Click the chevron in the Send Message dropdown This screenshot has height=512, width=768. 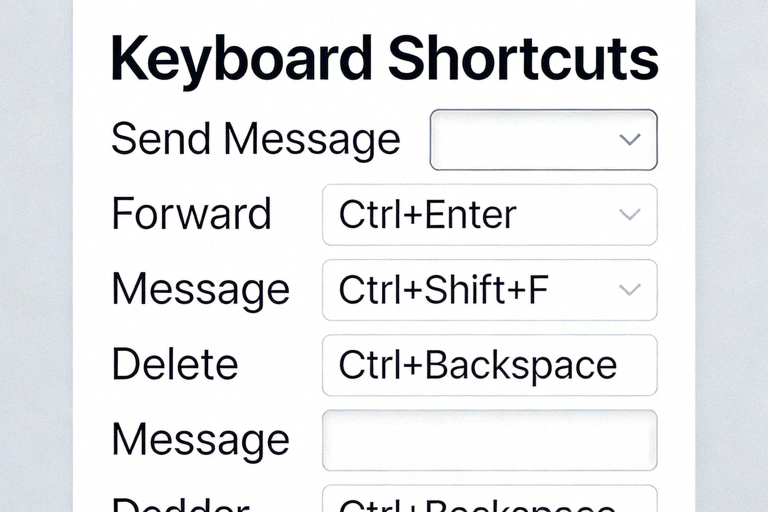pos(629,140)
